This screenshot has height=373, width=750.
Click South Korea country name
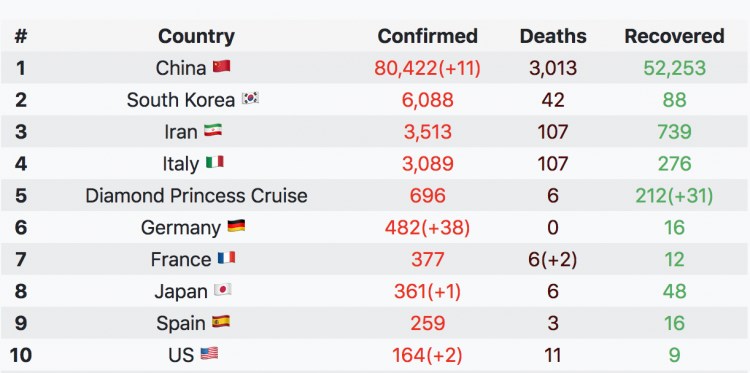(x=181, y=100)
